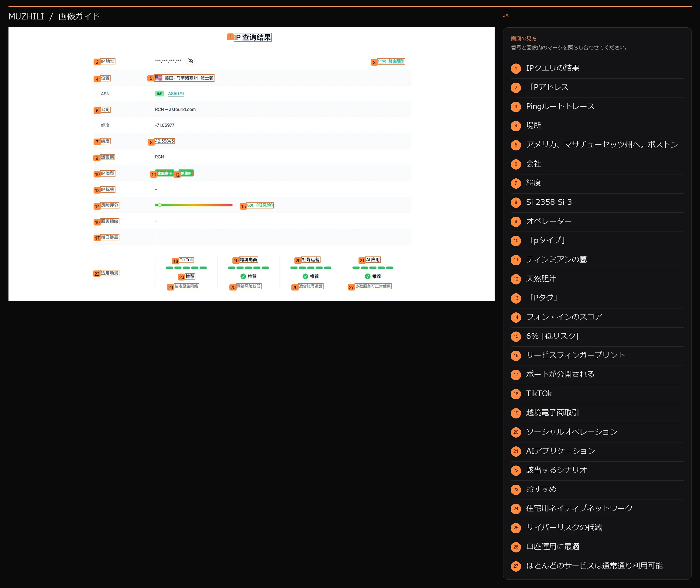Select the AIアプリケーション entry

point(597,451)
